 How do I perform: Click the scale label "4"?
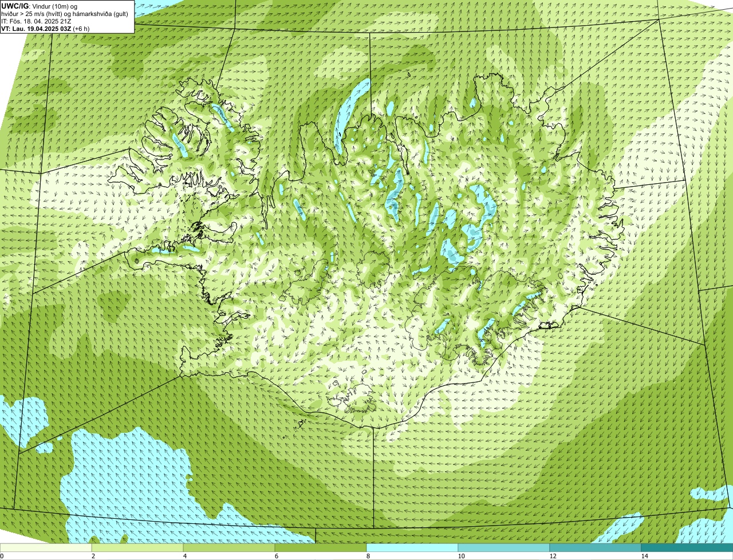click(x=184, y=556)
